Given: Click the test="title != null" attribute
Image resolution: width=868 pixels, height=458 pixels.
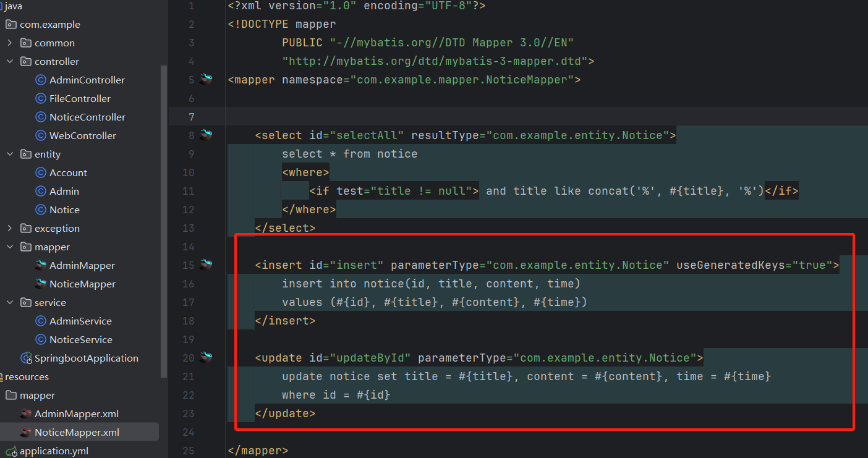Looking at the screenshot, I should click(404, 191).
